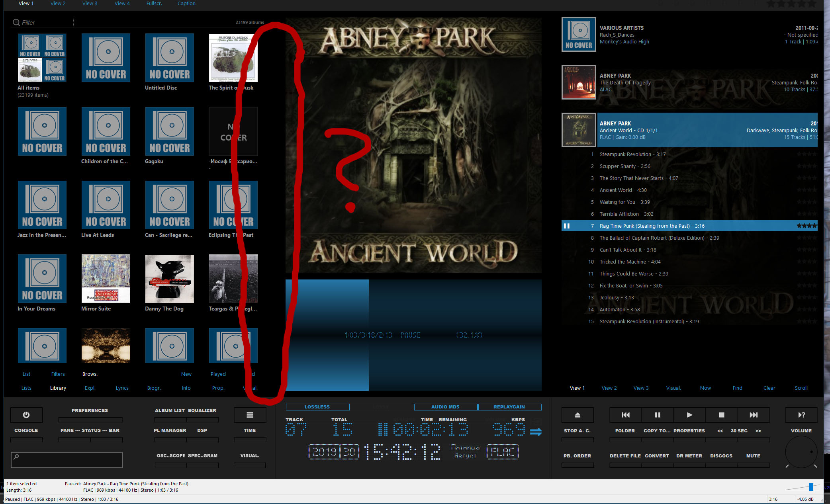Viewport: 830px width, 504px height.
Task: Click Clear under the playlist
Action: pos(769,388)
